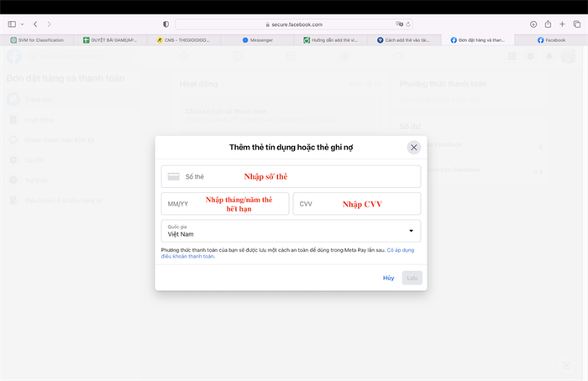Viewport: 588px width, 381px height.
Task: Click the new message compose icon
Action: [567, 365]
